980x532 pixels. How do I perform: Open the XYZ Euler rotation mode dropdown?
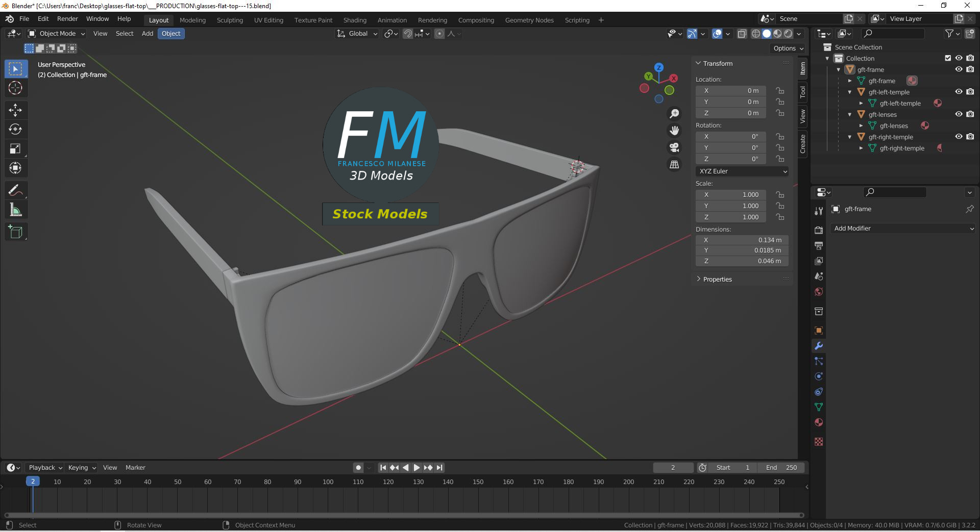pyautogui.click(x=742, y=171)
